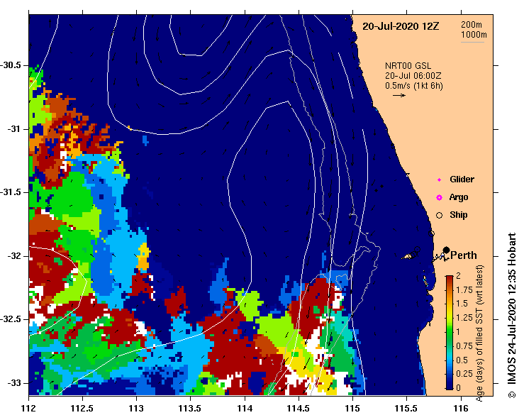Click the "Argo" legend label
The width and height of the screenshot is (524, 420).
tap(459, 197)
